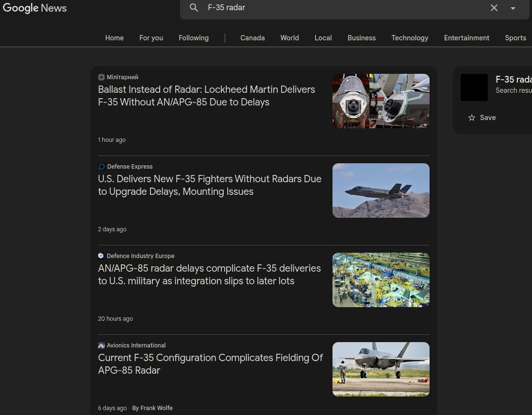Open the F-35 factory floor thumbnail
The height and width of the screenshot is (415, 532).
381,280
